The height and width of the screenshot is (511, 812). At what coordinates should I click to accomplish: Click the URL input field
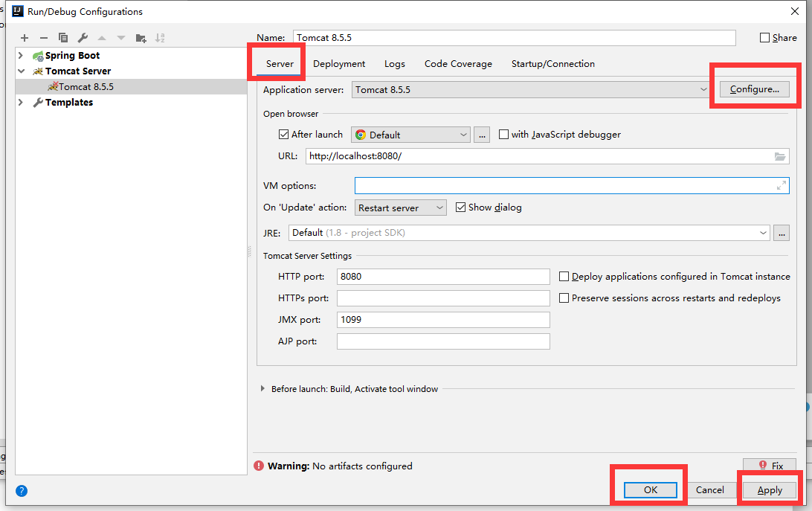tap(547, 156)
